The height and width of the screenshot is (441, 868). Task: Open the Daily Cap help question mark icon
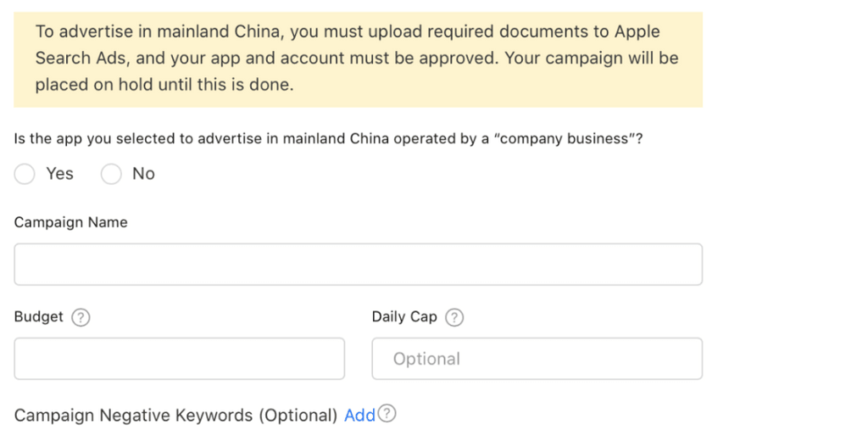(x=454, y=317)
